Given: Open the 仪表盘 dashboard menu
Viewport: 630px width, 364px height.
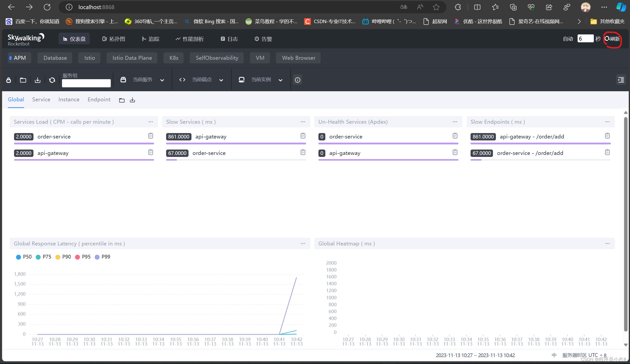Looking at the screenshot, I should pyautogui.click(x=74, y=39).
